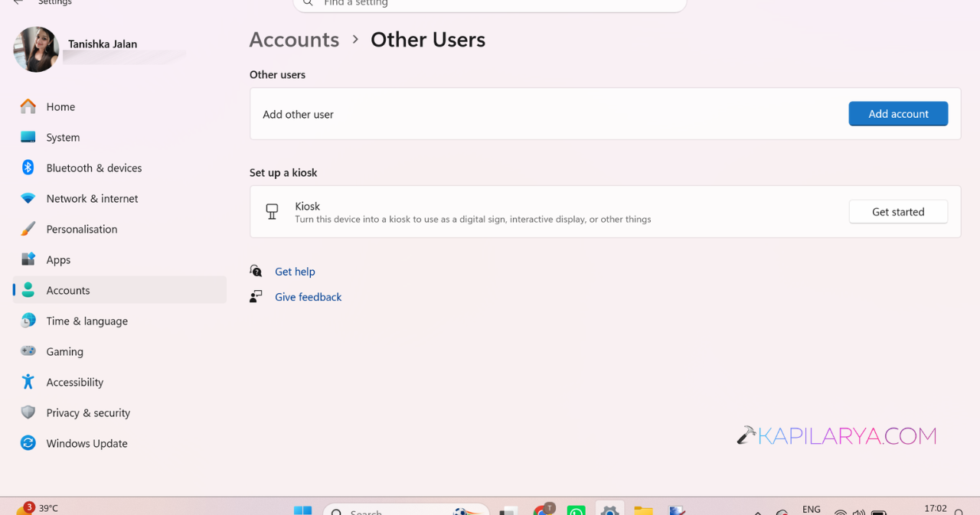980x515 pixels.
Task: Click Tanishka Jalan's profile picture
Action: pos(36,49)
